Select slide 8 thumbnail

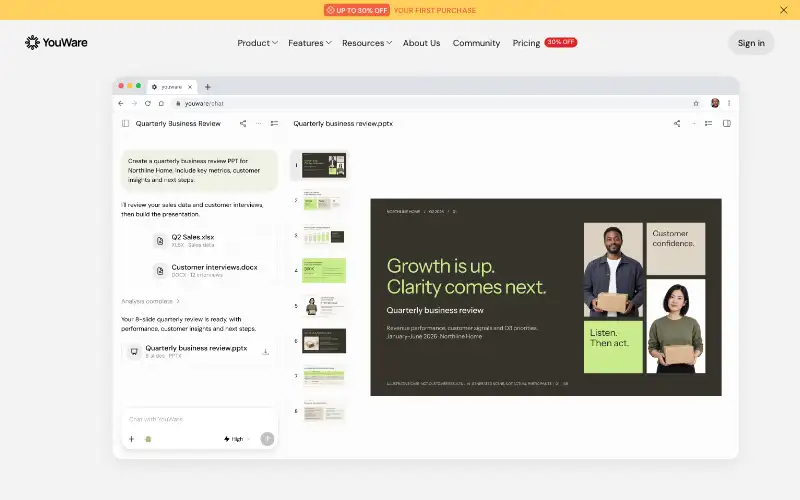pos(323,411)
